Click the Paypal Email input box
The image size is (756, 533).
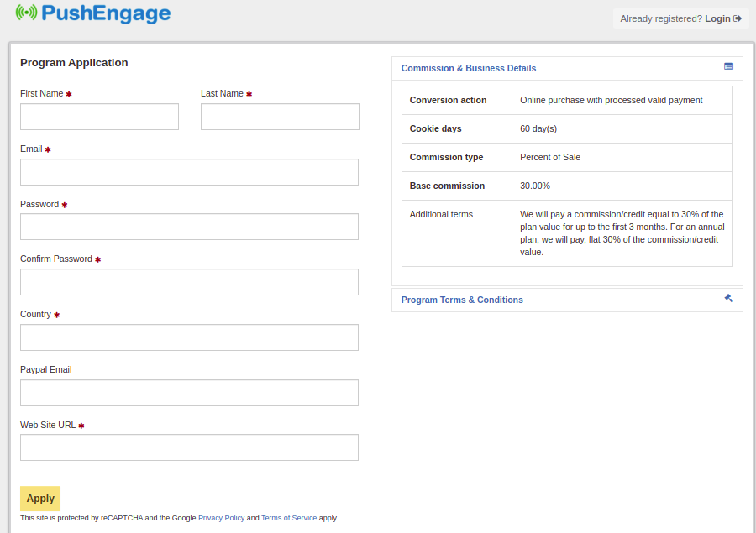(x=189, y=393)
